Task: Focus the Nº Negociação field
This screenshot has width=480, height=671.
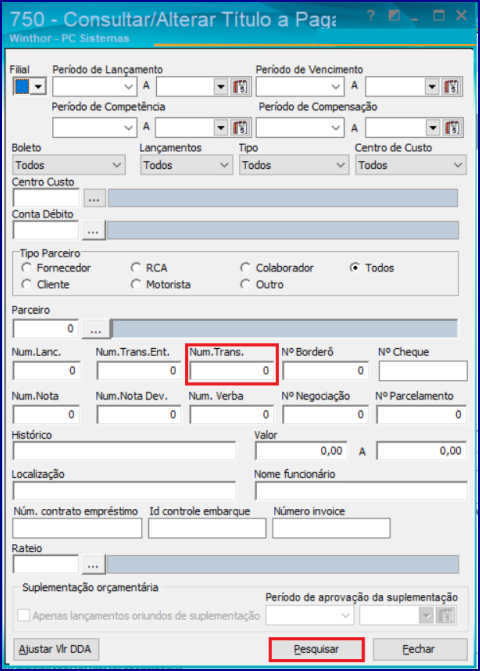Action: pos(325,415)
